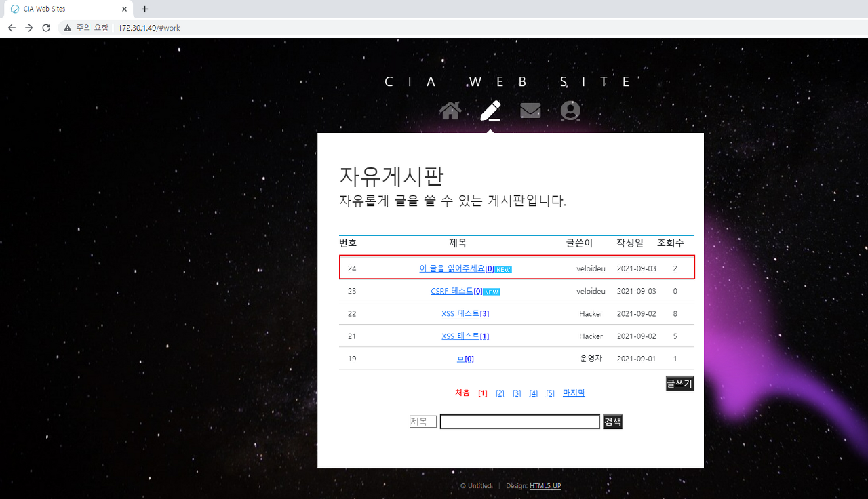Jump to the 마지막 last page link
The image size is (868, 499).
(574, 393)
